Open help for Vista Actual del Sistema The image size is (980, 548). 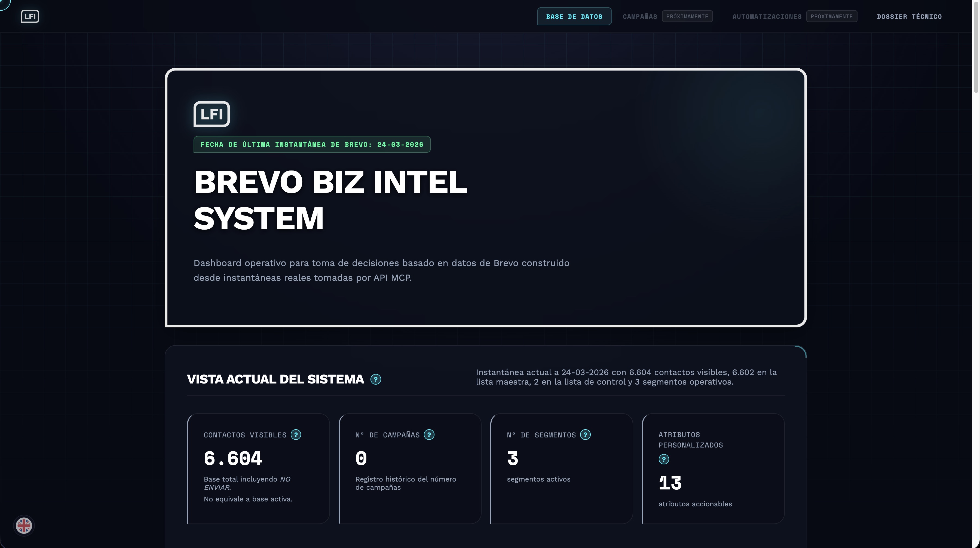375,379
